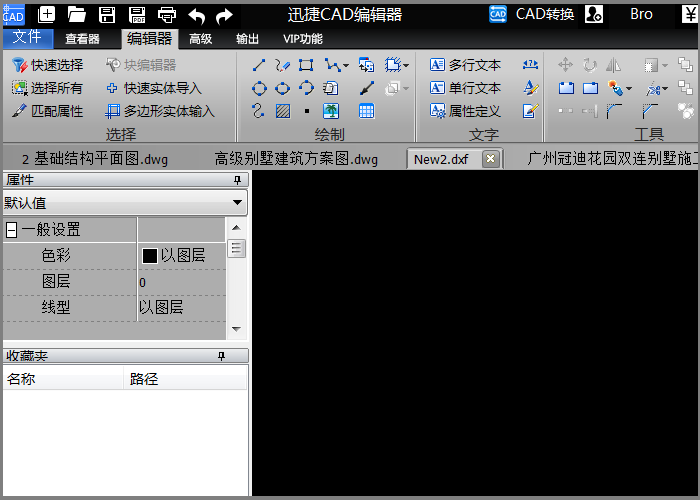Insert an image with the palm tree icon

[331, 111]
